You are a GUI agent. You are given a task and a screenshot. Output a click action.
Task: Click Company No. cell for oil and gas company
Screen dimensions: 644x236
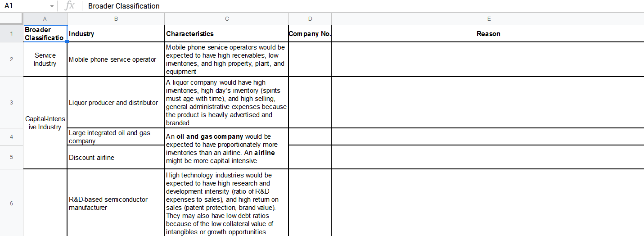tap(310, 136)
